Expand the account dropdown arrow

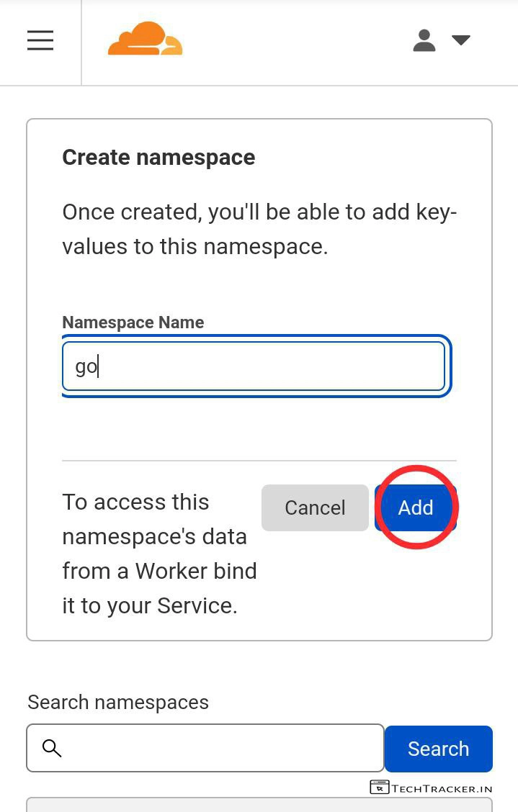point(461,40)
